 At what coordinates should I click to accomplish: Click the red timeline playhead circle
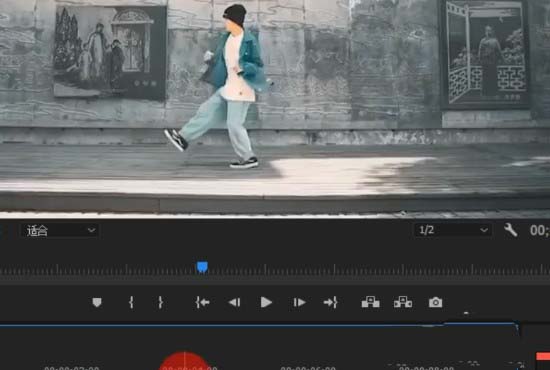click(185, 361)
